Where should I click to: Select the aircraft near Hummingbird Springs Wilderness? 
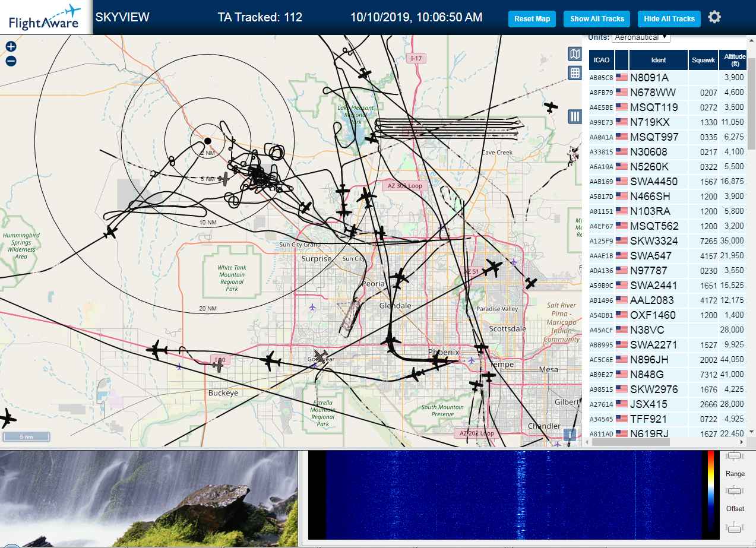pos(110,232)
